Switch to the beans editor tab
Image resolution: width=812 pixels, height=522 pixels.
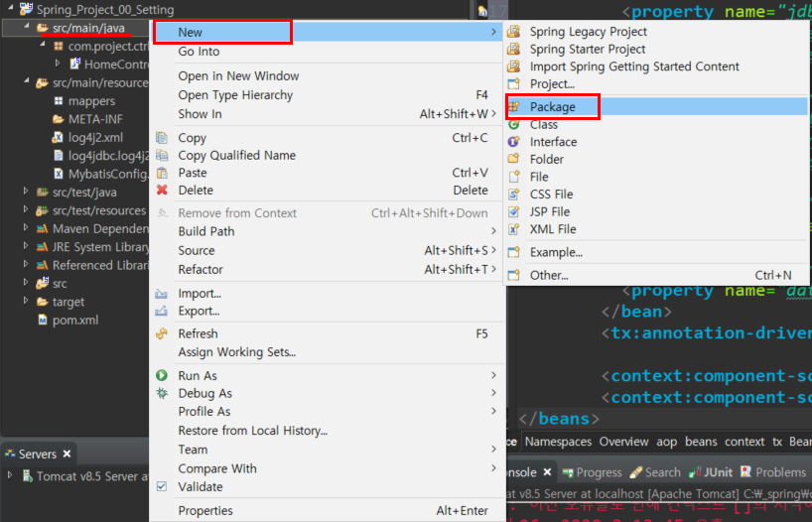(x=701, y=442)
